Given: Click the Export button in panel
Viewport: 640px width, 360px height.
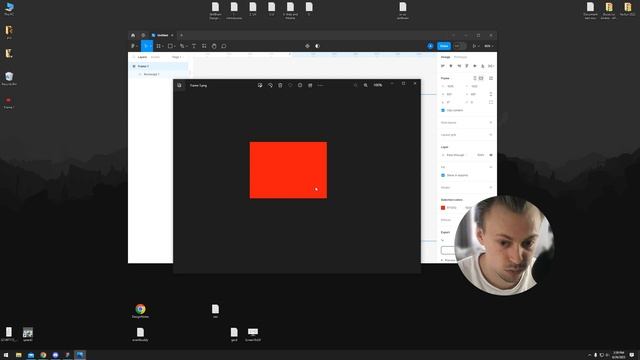Looking at the screenshot, I should 448,250.
